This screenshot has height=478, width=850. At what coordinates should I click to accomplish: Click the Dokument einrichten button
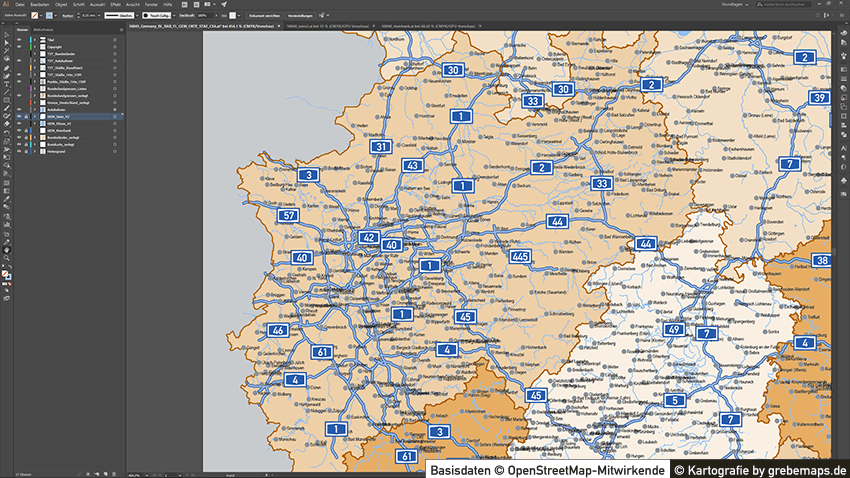point(262,16)
